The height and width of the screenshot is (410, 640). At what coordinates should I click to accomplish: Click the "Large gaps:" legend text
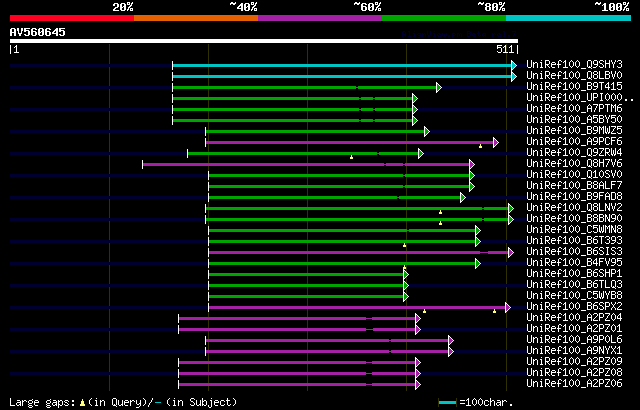[42, 403]
